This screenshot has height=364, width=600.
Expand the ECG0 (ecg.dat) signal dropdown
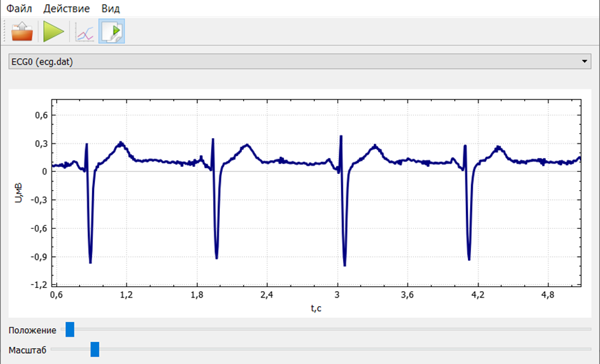[300, 62]
